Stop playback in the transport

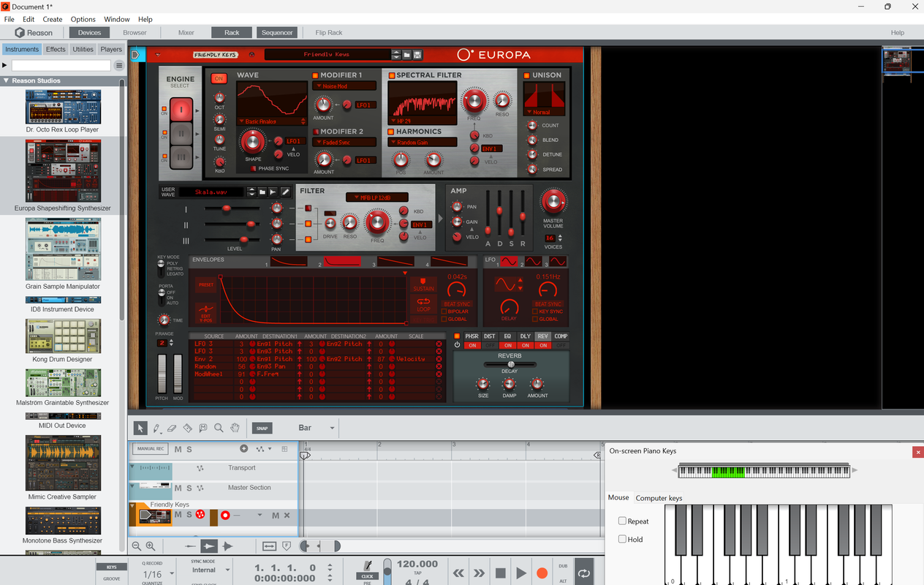pos(501,573)
